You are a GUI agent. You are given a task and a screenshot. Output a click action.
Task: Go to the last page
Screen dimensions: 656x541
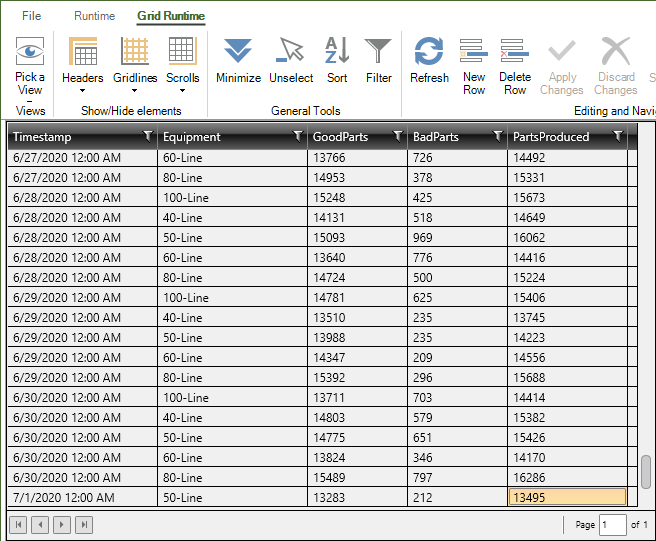coord(85,524)
